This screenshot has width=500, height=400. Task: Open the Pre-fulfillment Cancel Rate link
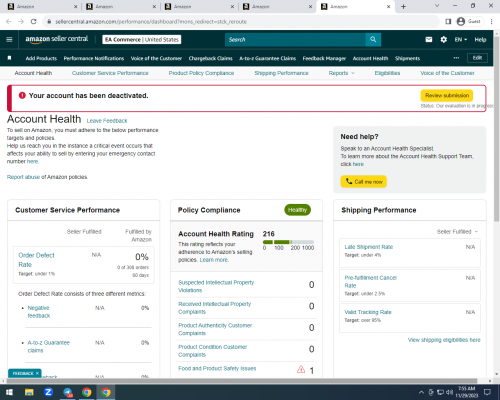click(370, 281)
